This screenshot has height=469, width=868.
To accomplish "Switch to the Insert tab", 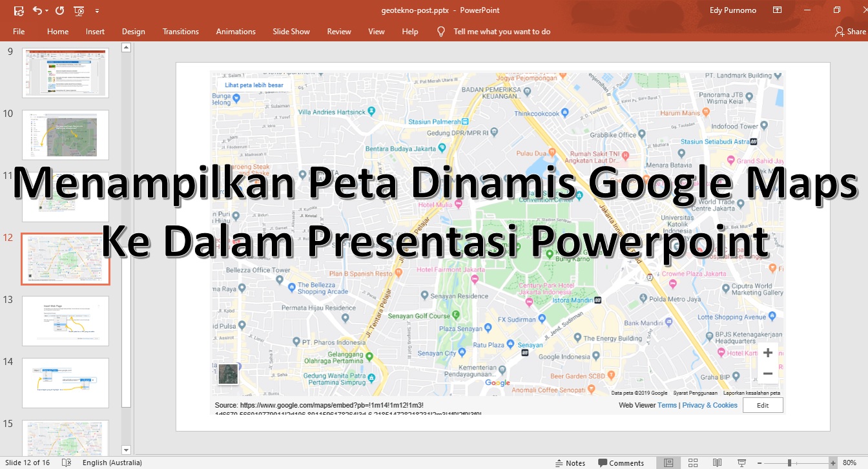I will 95,31.
